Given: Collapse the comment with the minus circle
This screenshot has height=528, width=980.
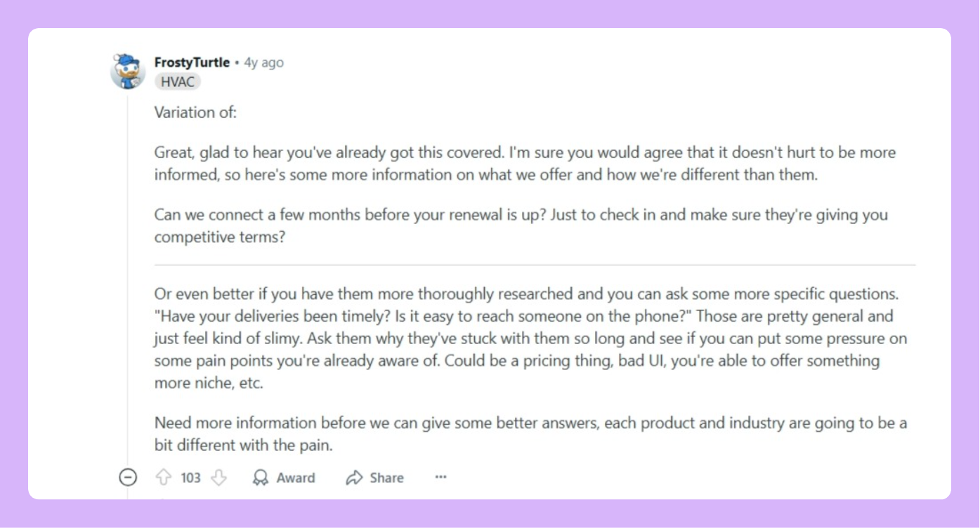Looking at the screenshot, I should point(127,478).
